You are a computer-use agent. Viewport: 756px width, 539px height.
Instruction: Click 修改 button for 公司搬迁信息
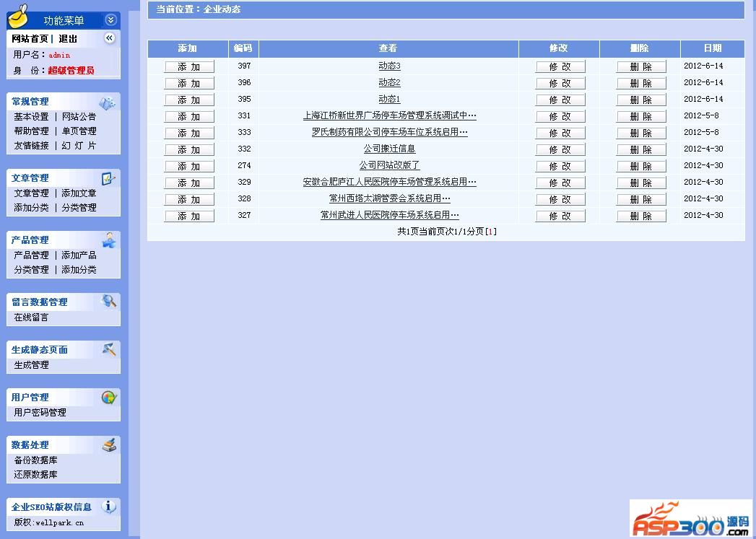point(560,150)
